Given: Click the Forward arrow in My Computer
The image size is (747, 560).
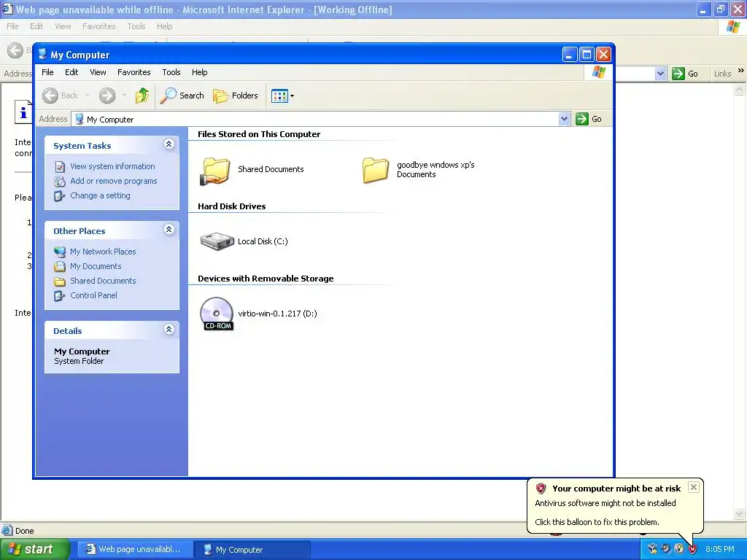Looking at the screenshot, I should [107, 96].
